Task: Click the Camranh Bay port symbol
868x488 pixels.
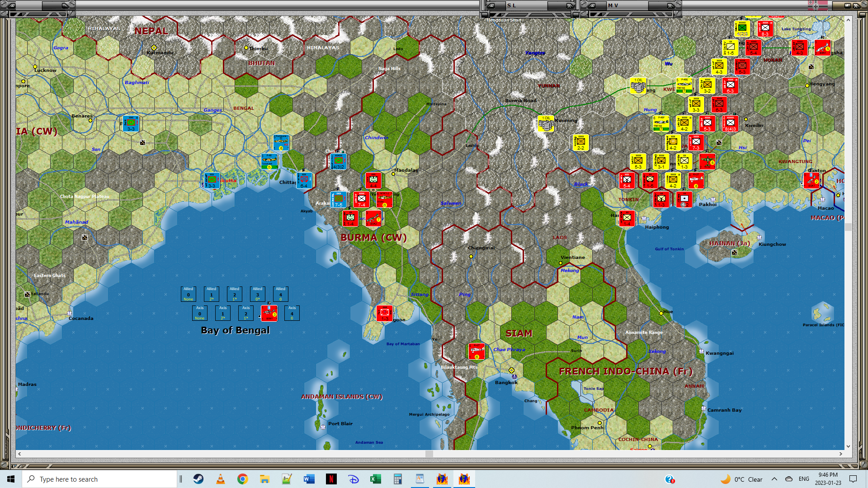Action: click(x=703, y=408)
